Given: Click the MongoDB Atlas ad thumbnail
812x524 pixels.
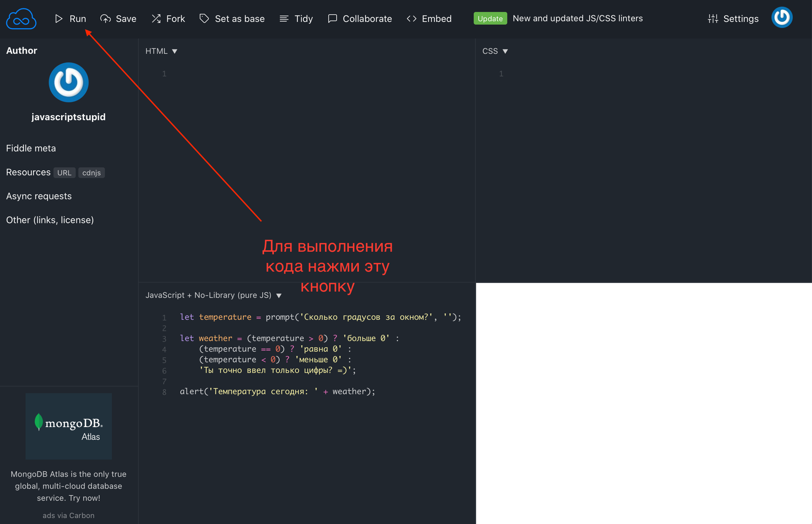Looking at the screenshot, I should pyautogui.click(x=69, y=426).
